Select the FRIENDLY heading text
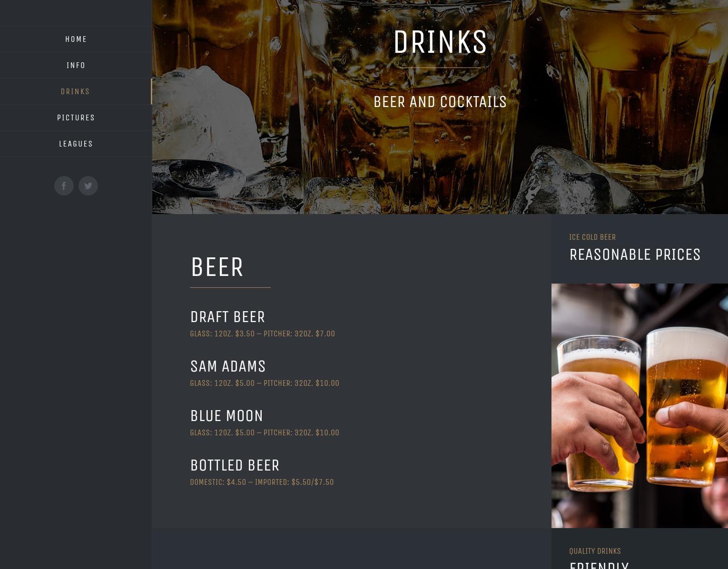Viewport: 728px width, 569px height. pyautogui.click(x=599, y=565)
